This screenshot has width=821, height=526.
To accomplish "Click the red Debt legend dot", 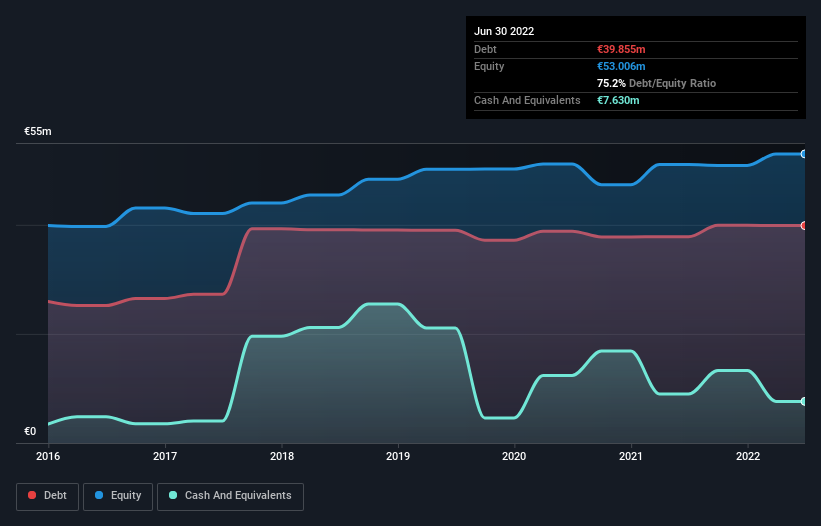I will (32, 495).
